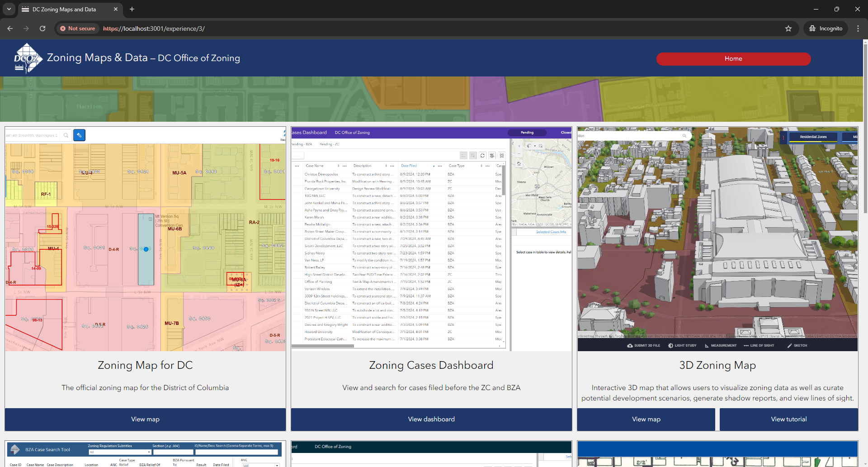The width and height of the screenshot is (868, 467).
Task: Click the browser back arrow
Action: pos(10,29)
